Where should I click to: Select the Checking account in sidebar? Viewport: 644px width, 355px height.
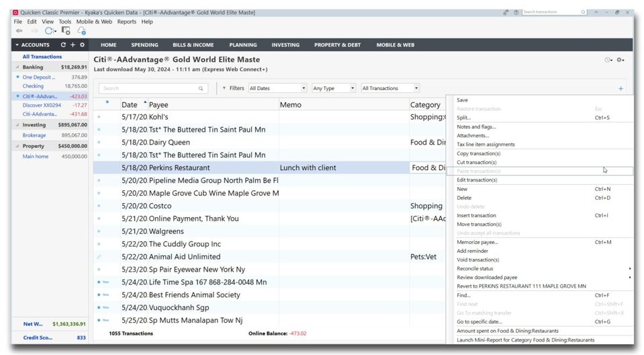click(x=33, y=86)
